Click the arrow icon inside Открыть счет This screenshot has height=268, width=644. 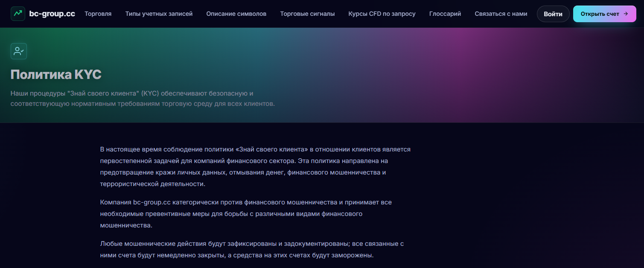click(626, 14)
